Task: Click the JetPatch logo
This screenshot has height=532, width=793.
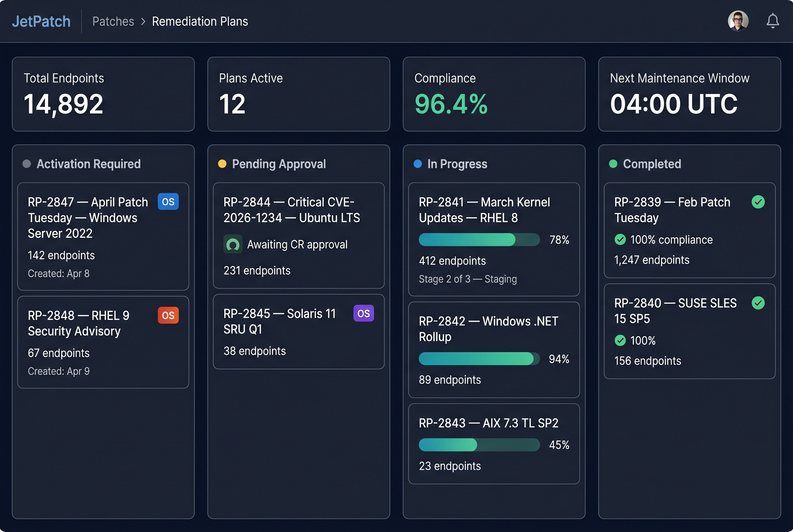Action: click(41, 21)
